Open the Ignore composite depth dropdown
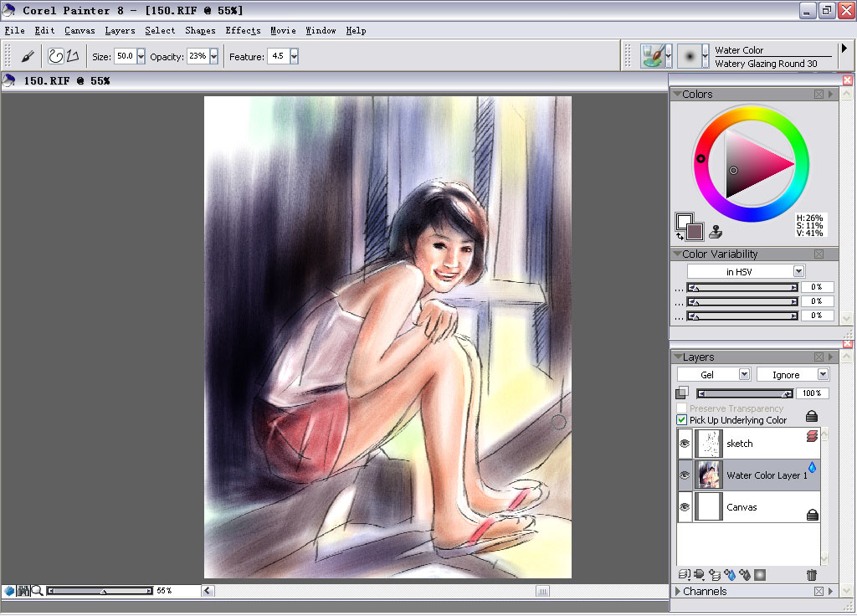Image resolution: width=857 pixels, height=616 pixels. click(x=824, y=374)
